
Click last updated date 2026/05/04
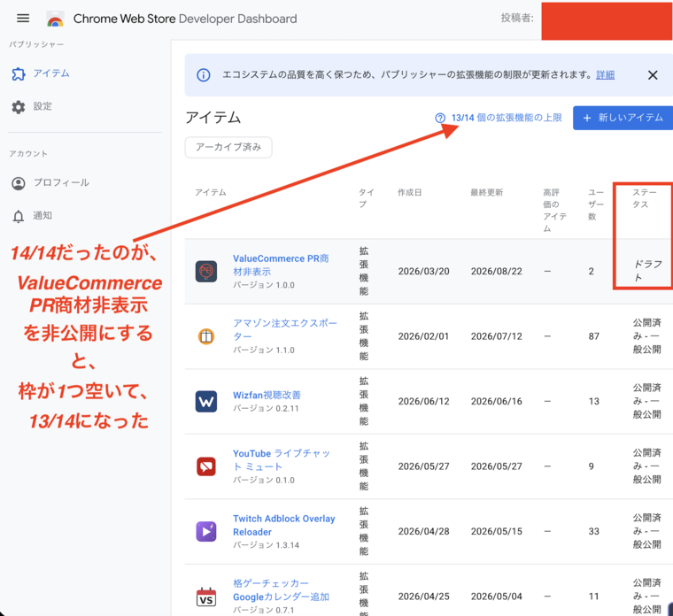pyautogui.click(x=497, y=597)
